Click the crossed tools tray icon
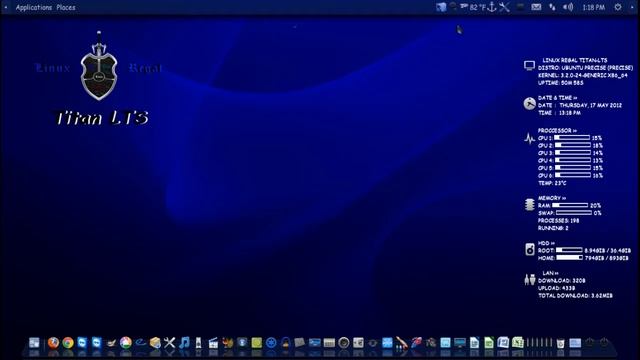640x360 pixels. pyautogui.click(x=504, y=7)
